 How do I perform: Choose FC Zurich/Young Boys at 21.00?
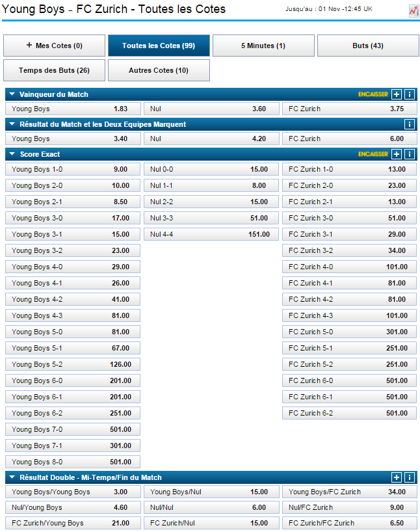point(73,523)
